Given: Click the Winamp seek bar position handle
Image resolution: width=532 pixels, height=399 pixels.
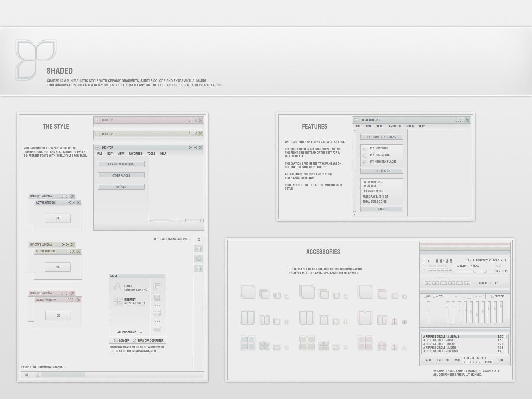Looking at the screenshot, I should point(441,277).
